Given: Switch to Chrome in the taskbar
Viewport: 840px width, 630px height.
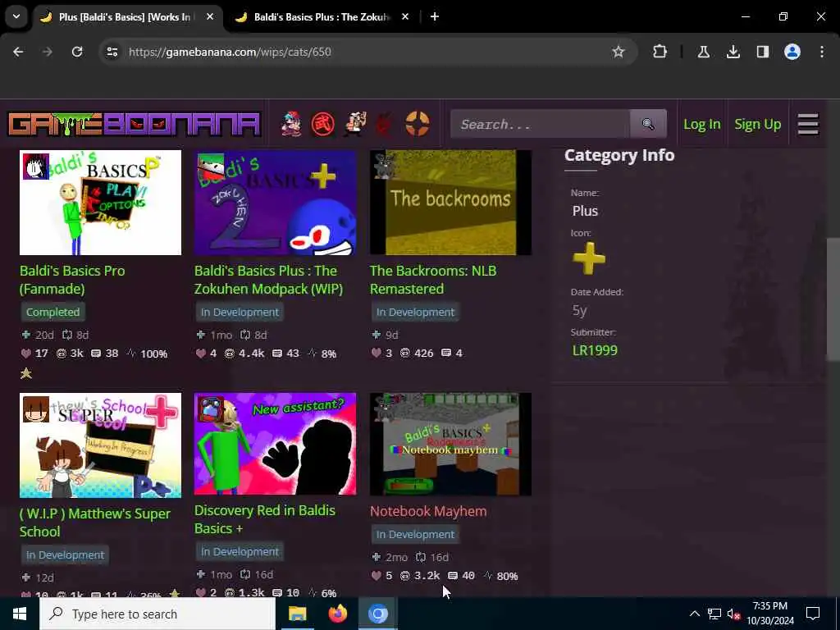Looking at the screenshot, I should [377, 614].
